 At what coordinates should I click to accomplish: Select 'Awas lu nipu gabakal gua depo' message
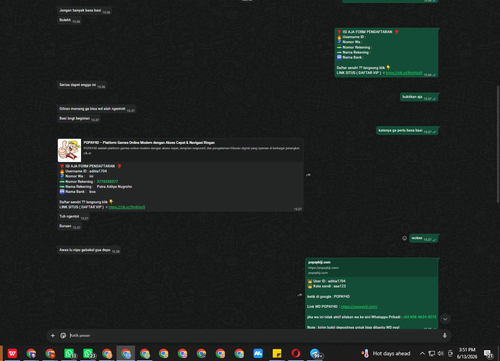(89, 250)
